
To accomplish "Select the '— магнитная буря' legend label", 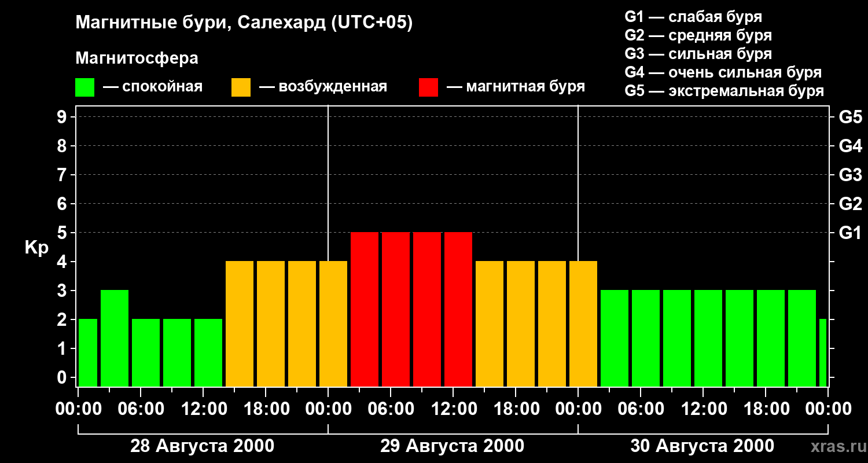I will point(516,87).
